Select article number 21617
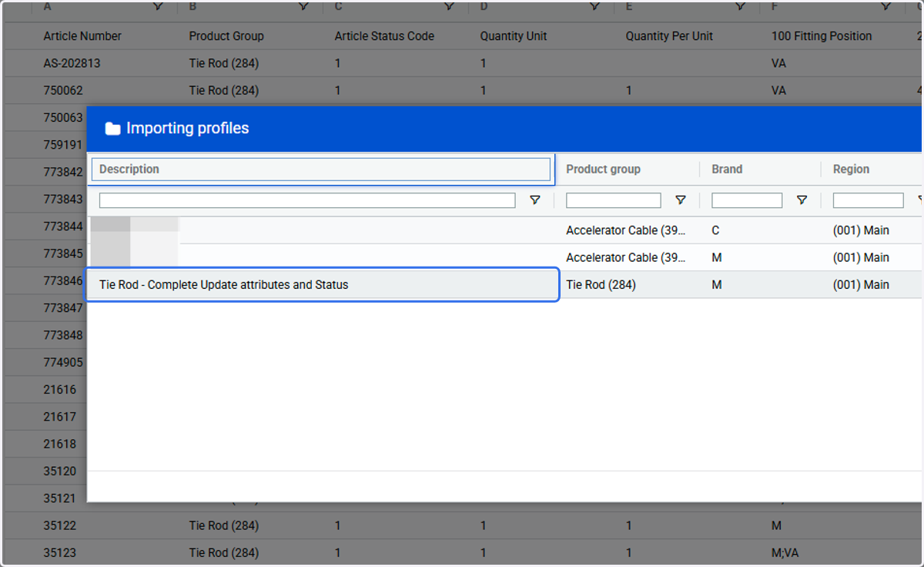Image resolution: width=924 pixels, height=567 pixels. [x=60, y=417]
